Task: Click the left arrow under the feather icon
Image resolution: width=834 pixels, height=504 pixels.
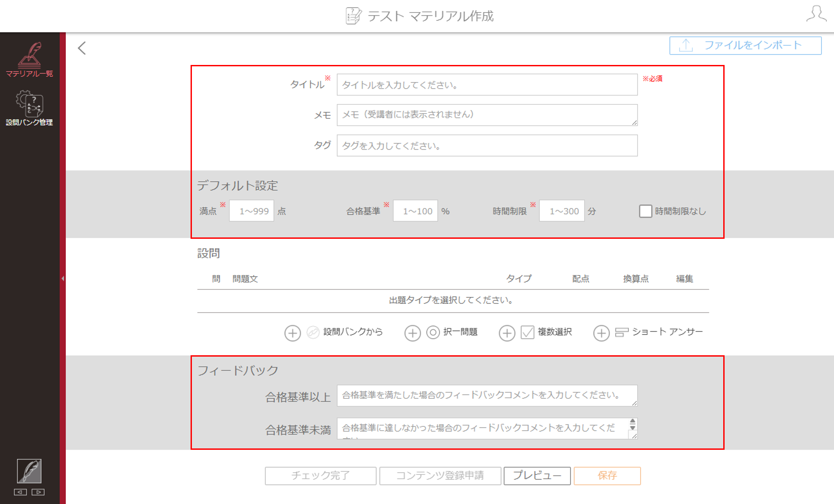Action: click(x=20, y=492)
